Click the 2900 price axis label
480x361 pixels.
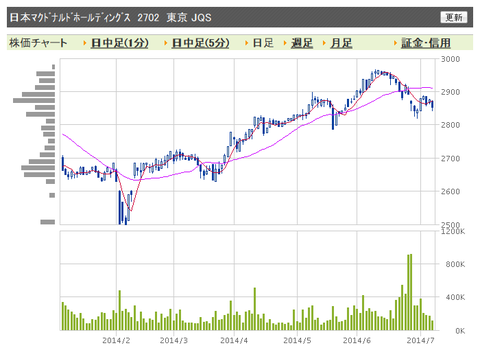tap(450, 92)
